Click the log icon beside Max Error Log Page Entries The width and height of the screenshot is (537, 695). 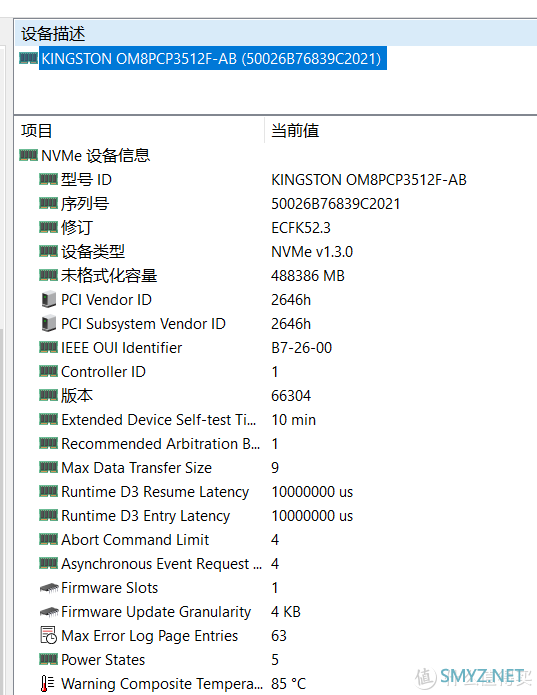point(48,635)
